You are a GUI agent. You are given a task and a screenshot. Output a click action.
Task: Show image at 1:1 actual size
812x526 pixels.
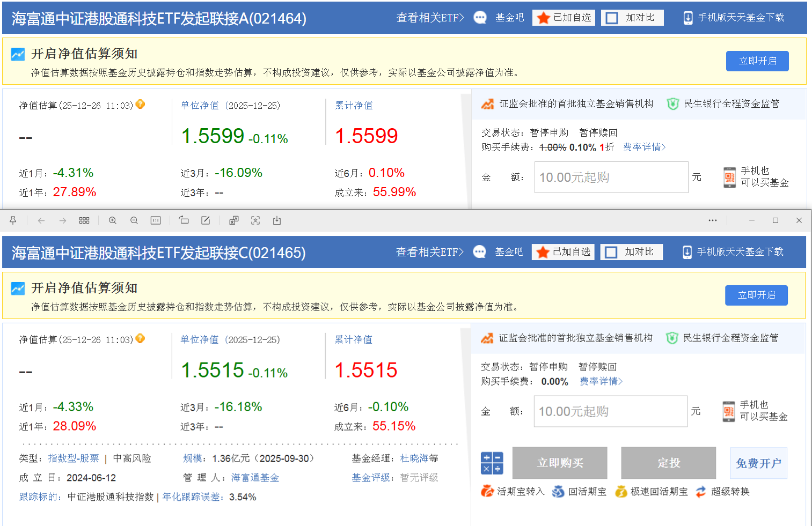pyautogui.click(x=156, y=220)
